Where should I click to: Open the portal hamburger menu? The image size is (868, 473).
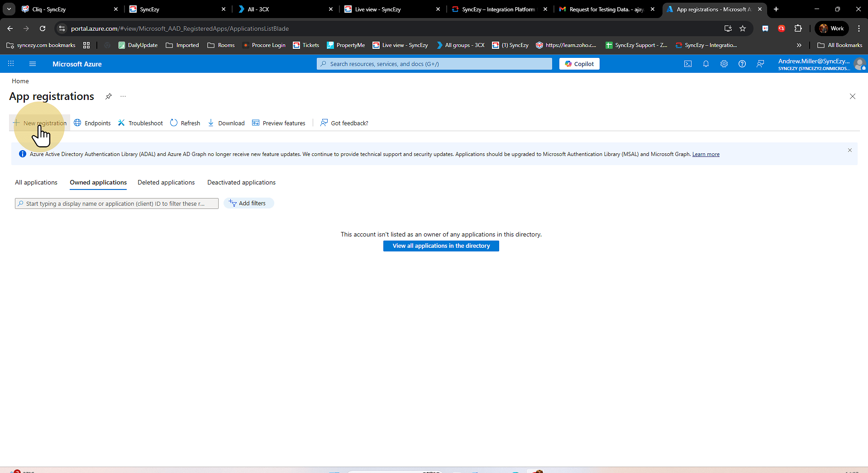33,64
